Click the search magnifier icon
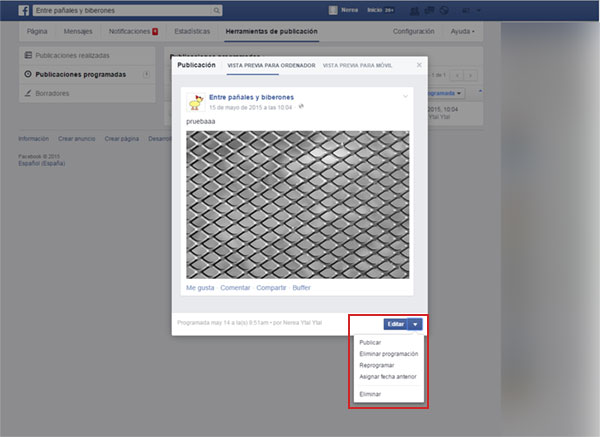Image resolution: width=600 pixels, height=437 pixels. pyautogui.click(x=217, y=10)
